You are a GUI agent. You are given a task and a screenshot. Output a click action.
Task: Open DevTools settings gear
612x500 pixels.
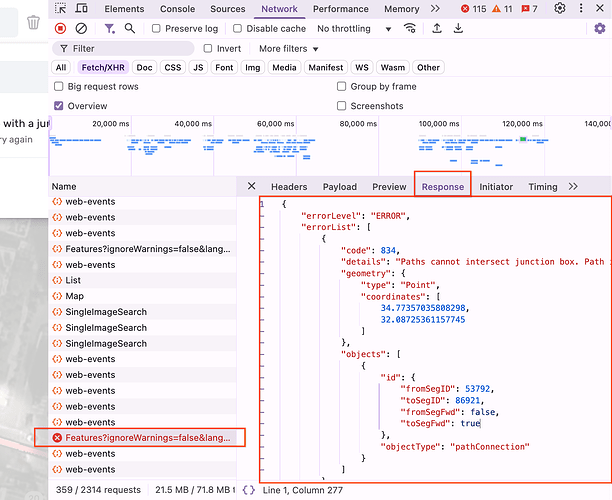(x=560, y=8)
